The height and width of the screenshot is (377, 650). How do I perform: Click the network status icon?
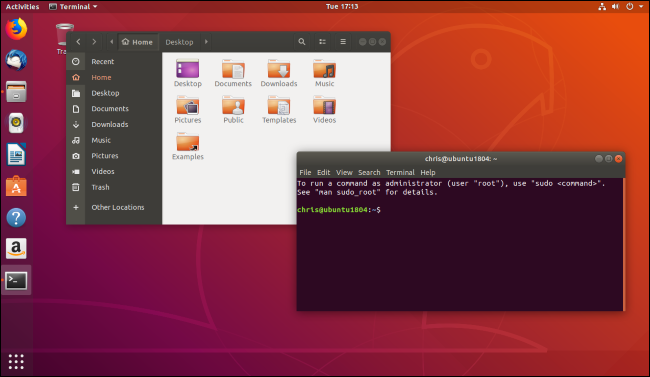(x=602, y=7)
